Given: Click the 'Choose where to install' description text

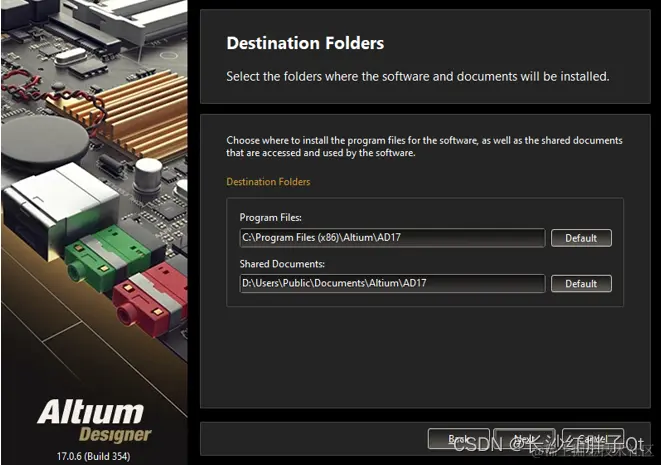Looking at the screenshot, I should coord(424,146).
